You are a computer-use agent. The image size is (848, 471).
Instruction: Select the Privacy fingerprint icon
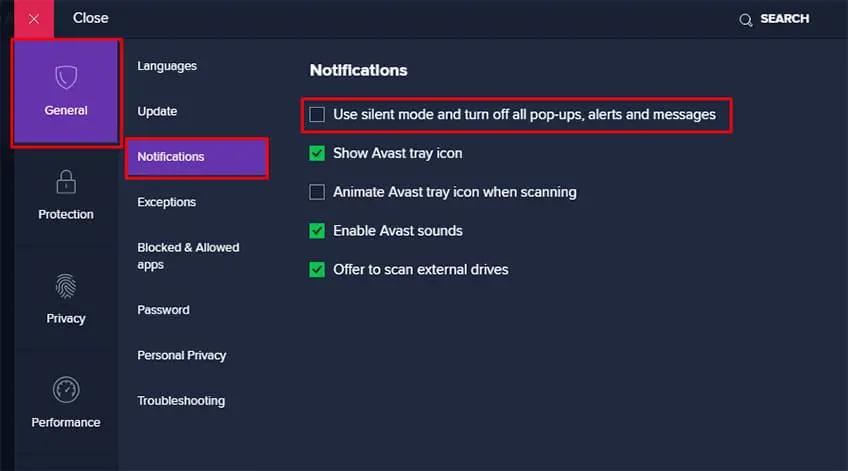[x=66, y=286]
